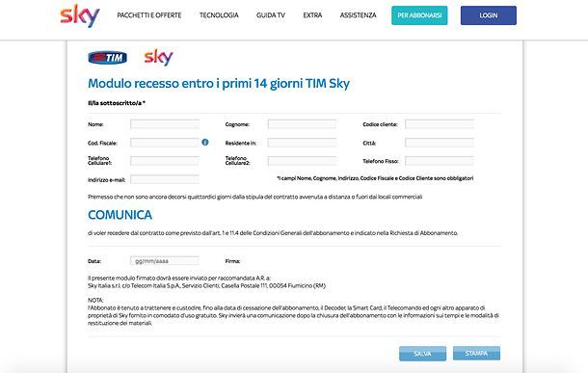588x373 pixels.
Task: Click the Sky logo in header
Action: [x=80, y=15]
